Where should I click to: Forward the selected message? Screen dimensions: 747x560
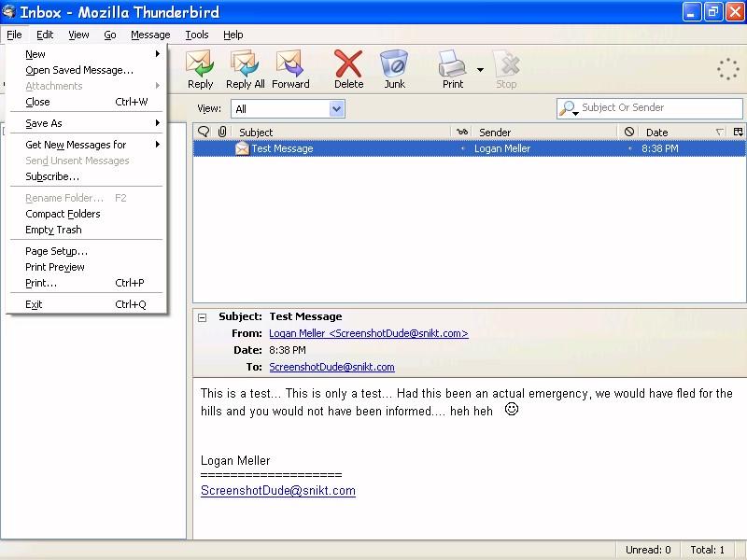290,69
